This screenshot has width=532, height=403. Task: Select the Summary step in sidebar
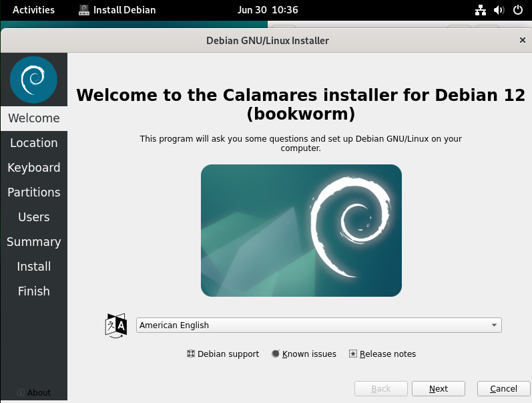tap(34, 242)
